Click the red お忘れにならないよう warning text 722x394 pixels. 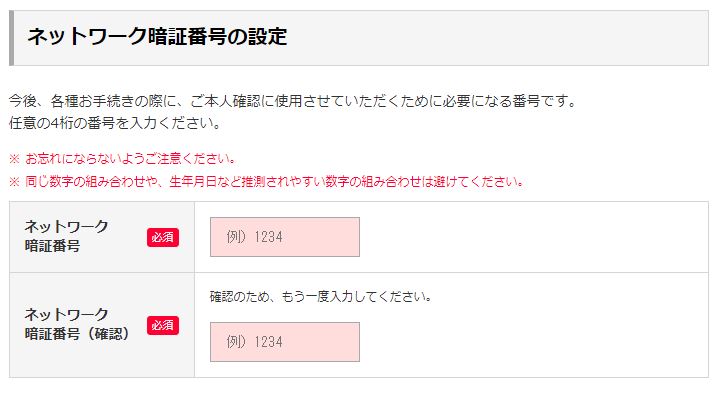point(130,159)
